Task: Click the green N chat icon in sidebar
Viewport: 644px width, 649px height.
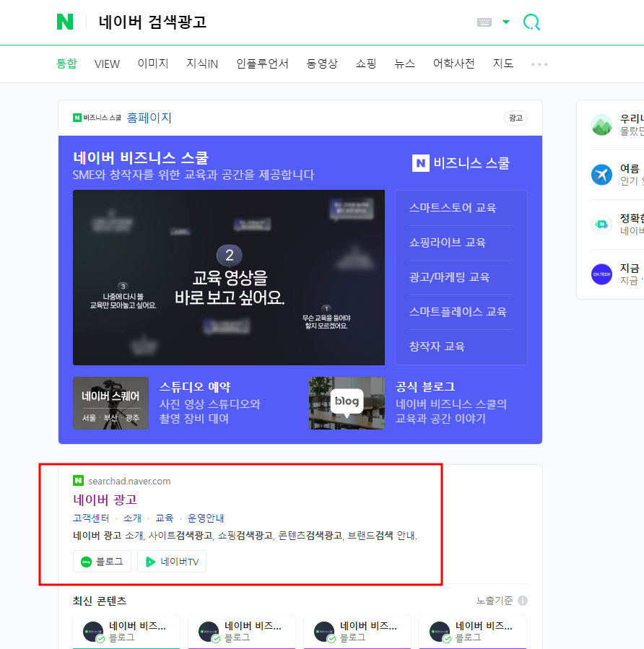Action: (x=601, y=225)
